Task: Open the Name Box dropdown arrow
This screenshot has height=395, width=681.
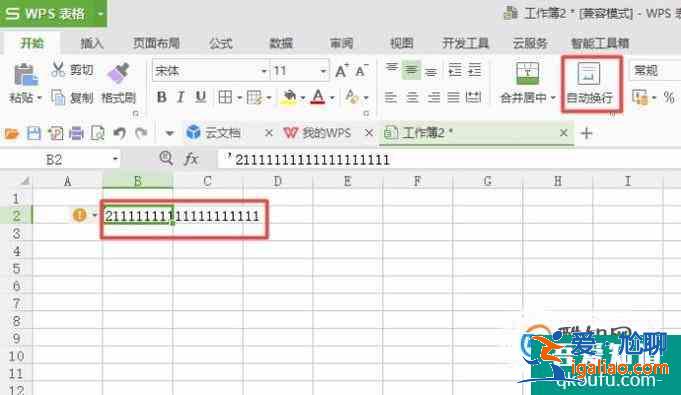Action: point(115,159)
